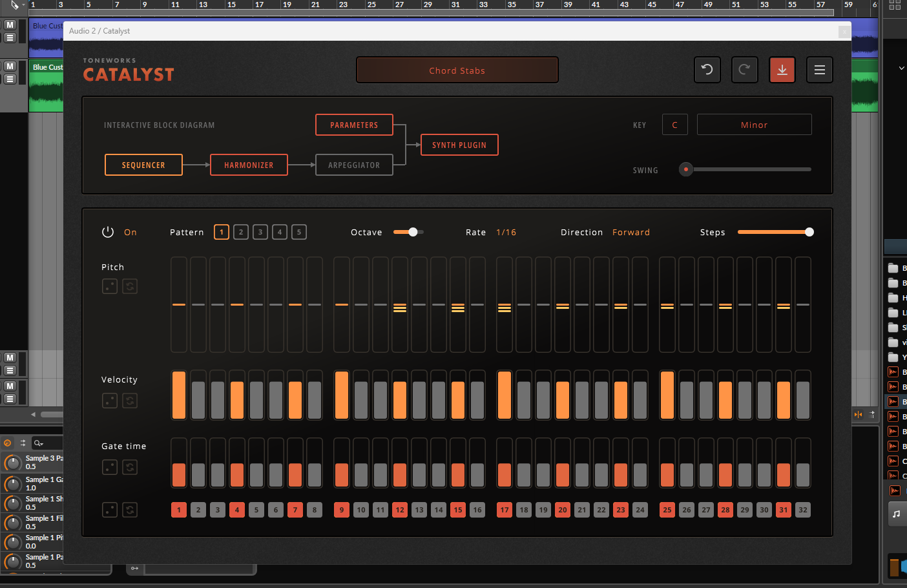Reset step on/off row with the refresh icon
Viewport: 907px width, 588px height.
click(130, 510)
